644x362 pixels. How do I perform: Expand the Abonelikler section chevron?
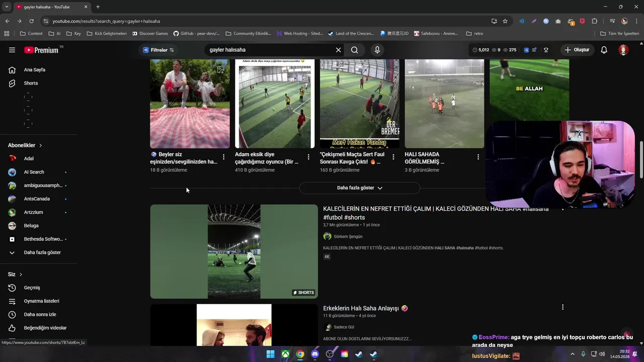pyautogui.click(x=41, y=145)
